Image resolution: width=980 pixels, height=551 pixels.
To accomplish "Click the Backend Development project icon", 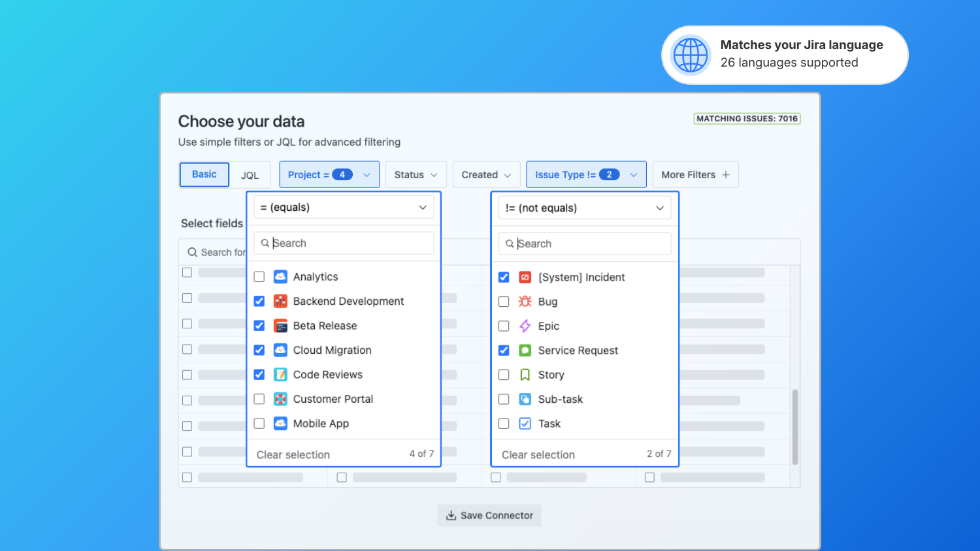I will 280,301.
